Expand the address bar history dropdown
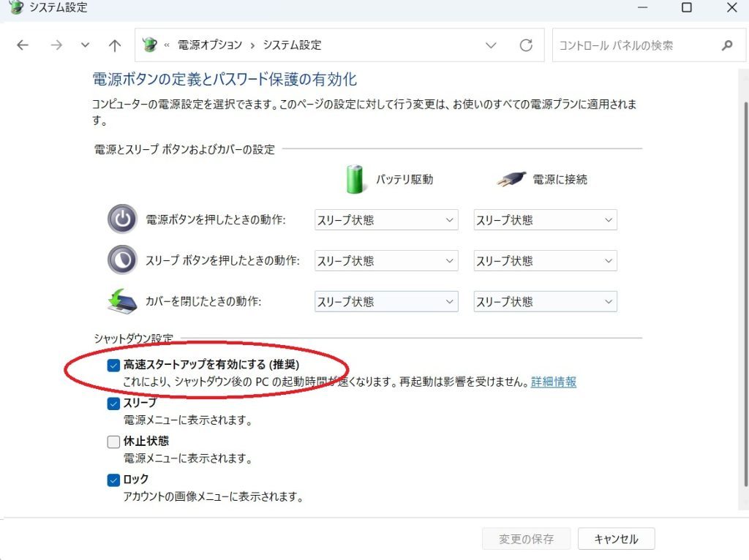Screen dimensions: 749x560 (492, 45)
